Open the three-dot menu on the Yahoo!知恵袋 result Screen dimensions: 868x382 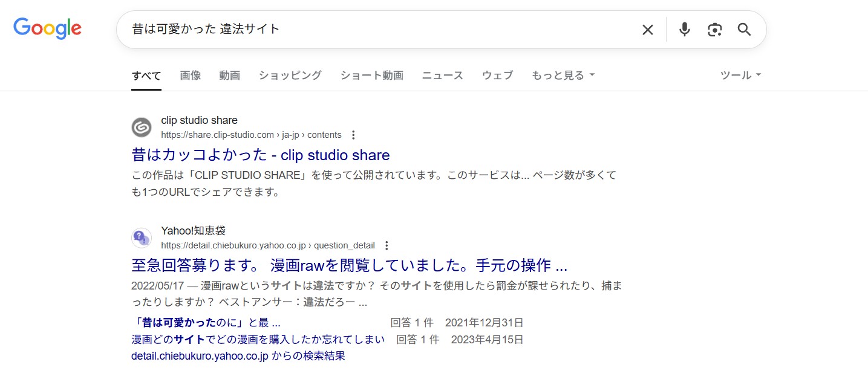[x=386, y=245]
